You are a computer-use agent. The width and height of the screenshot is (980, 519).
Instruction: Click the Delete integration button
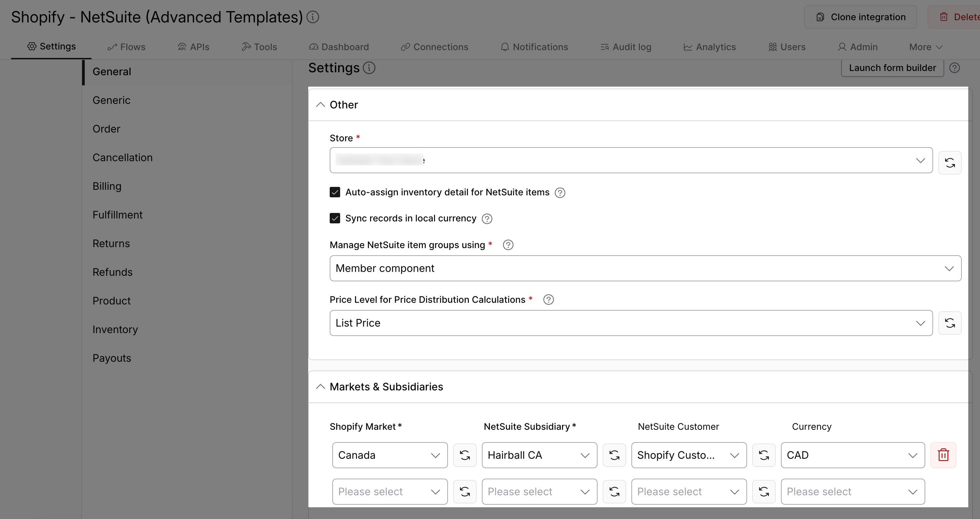(x=954, y=17)
